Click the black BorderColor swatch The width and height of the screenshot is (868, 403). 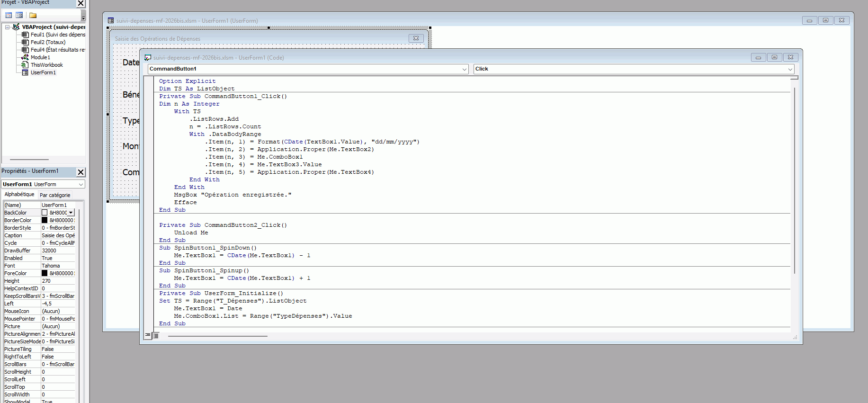(x=45, y=220)
